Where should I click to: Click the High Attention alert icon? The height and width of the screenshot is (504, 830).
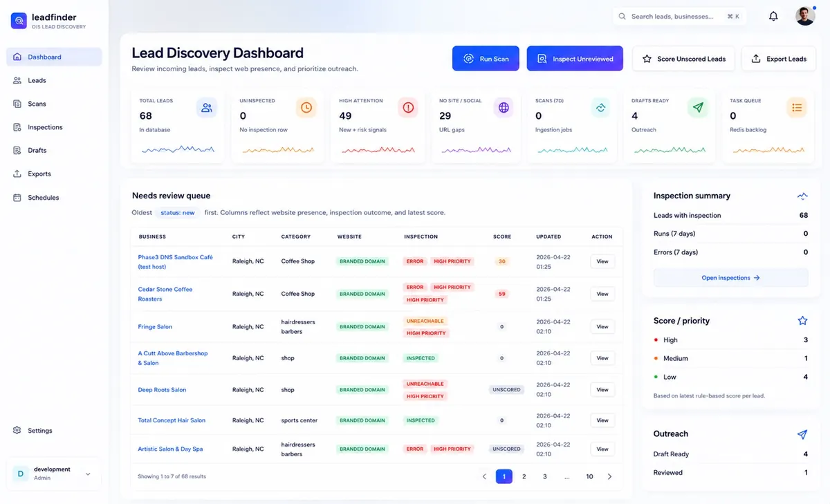point(408,107)
